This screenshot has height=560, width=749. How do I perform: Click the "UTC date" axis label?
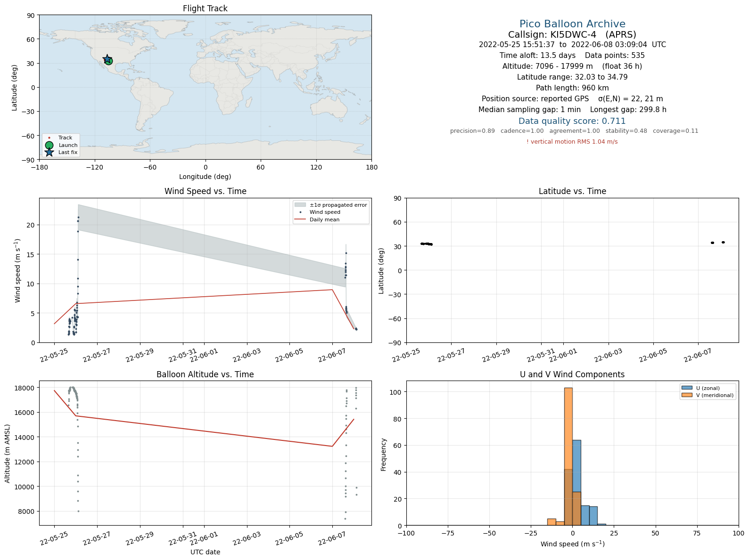coord(205,552)
